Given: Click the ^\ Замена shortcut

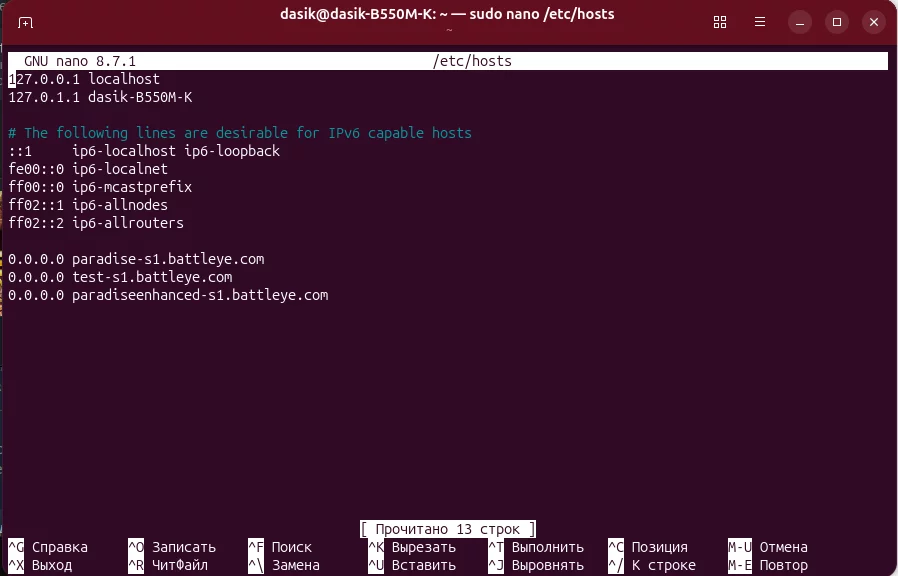Looking at the screenshot, I should [x=284, y=566].
